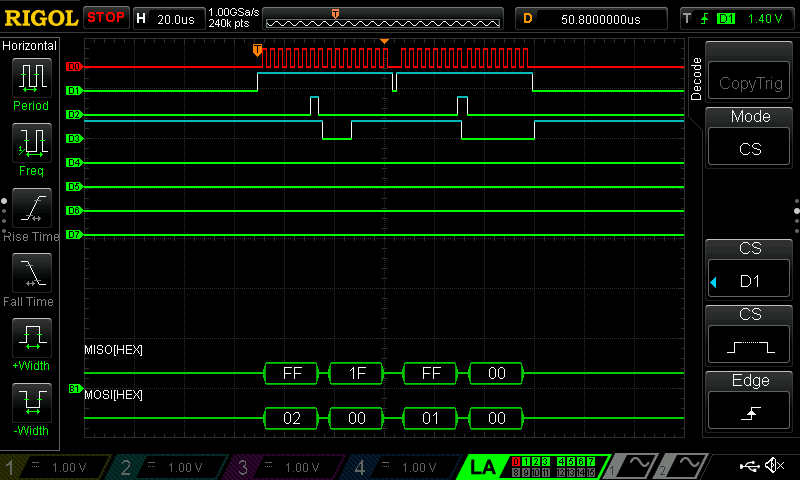Open the CS source D1 selector

750,270
